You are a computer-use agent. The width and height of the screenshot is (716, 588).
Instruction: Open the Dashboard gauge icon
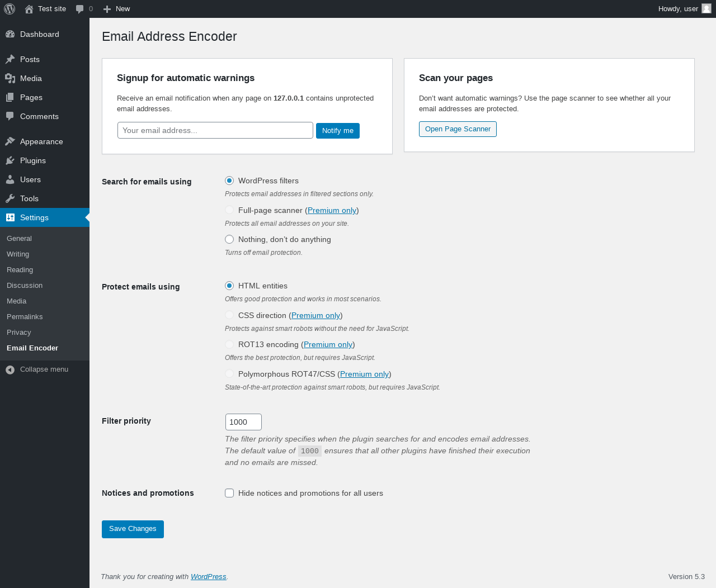point(10,34)
